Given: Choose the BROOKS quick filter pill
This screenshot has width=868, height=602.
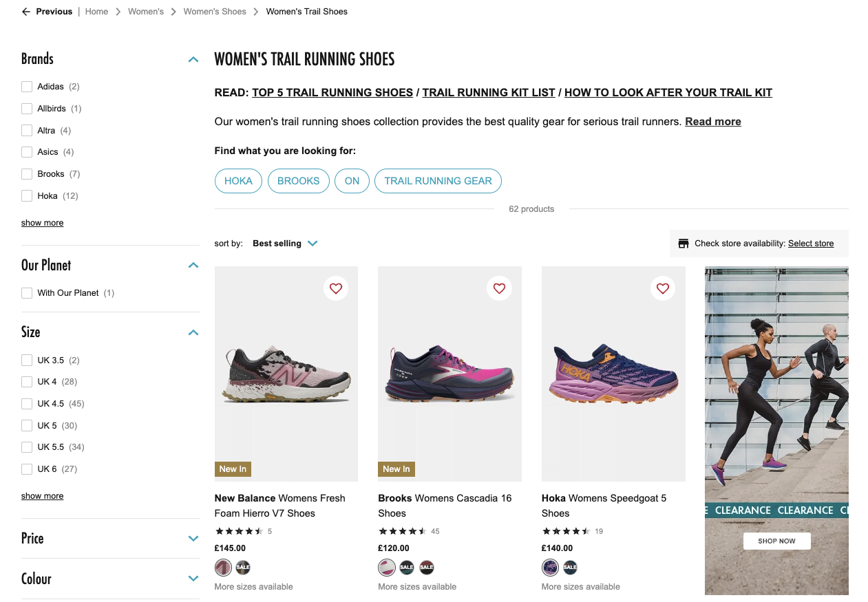Looking at the screenshot, I should point(299,181).
